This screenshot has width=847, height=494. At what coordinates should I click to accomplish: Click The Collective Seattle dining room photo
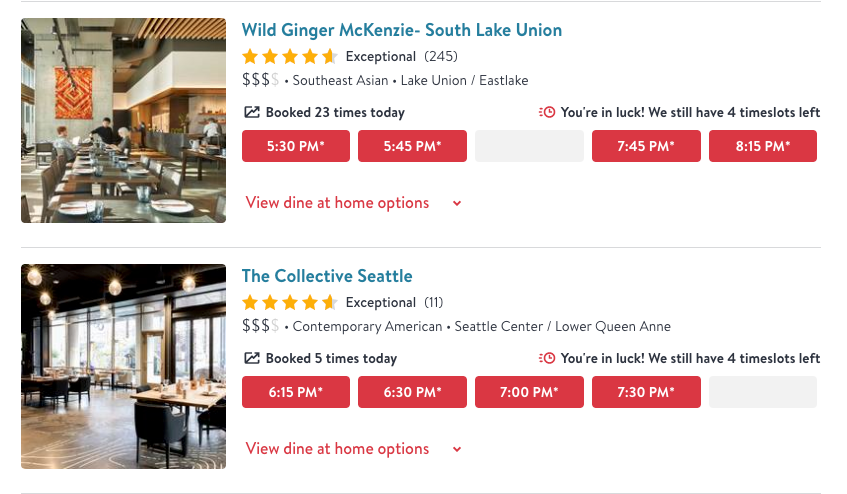(x=123, y=366)
